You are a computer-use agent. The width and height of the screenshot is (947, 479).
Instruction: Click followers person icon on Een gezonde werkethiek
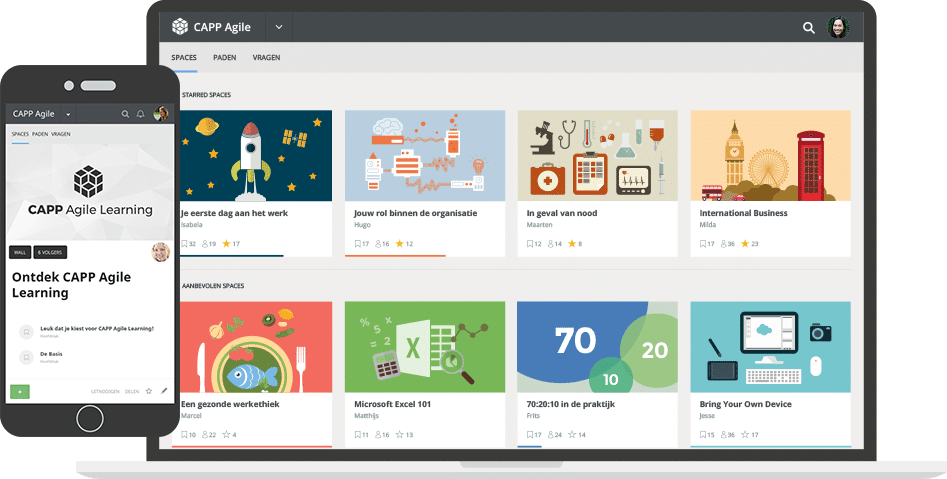coord(205,435)
